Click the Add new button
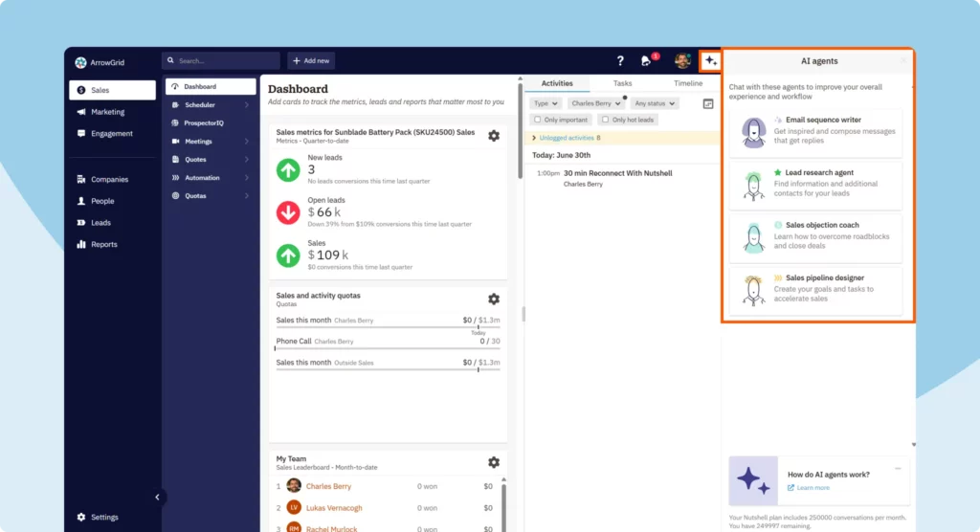The height and width of the screenshot is (532, 980). pos(311,61)
